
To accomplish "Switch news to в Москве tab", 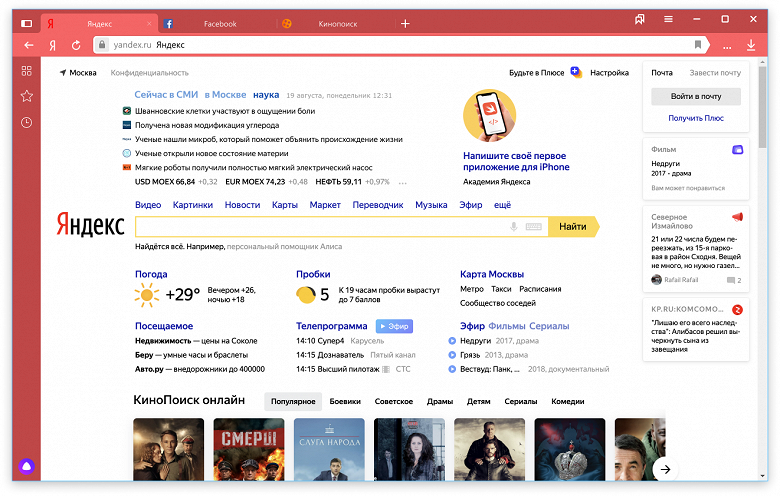I will click(x=225, y=95).
